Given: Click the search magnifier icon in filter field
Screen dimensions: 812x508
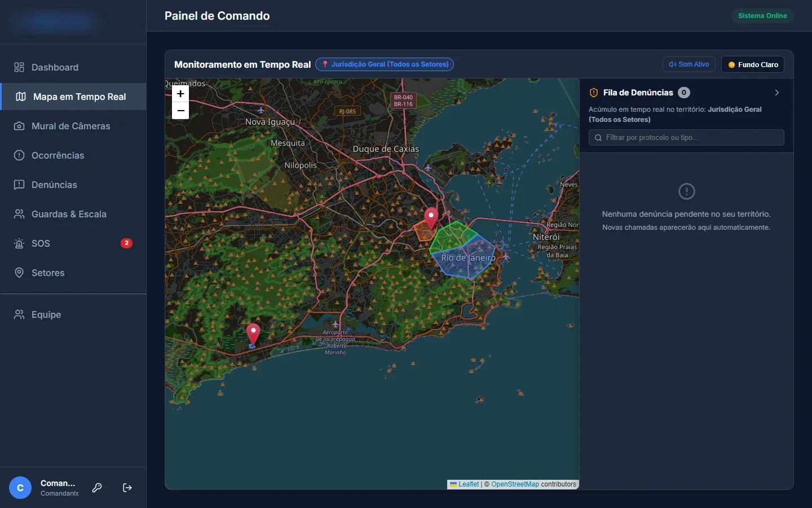Looking at the screenshot, I should point(598,138).
